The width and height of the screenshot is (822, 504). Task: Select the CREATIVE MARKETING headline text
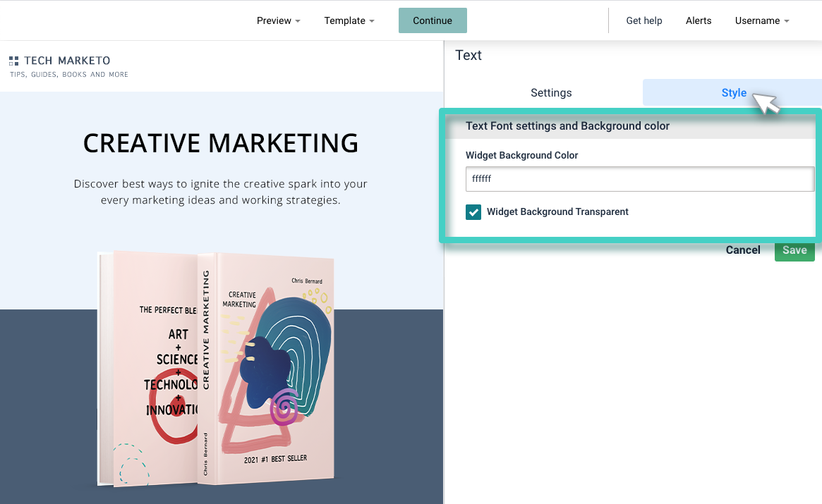(221, 143)
